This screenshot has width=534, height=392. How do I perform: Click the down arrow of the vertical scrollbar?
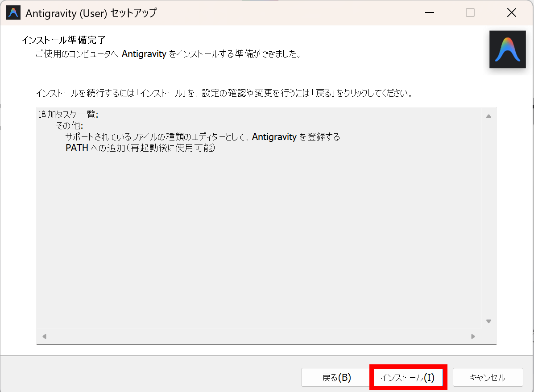point(488,321)
